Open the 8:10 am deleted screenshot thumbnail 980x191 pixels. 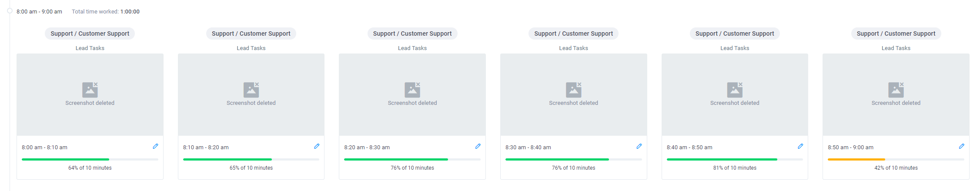pyautogui.click(x=251, y=94)
